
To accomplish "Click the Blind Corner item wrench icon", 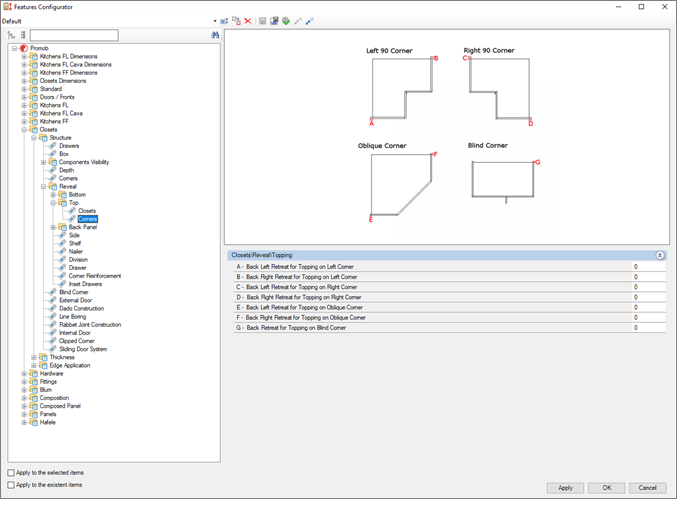I will (53, 293).
